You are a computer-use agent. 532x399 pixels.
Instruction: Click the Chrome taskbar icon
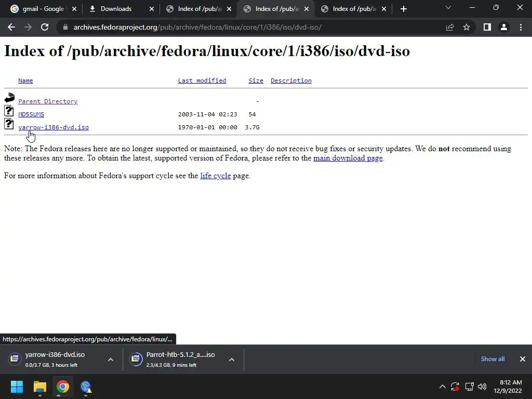pos(63,387)
